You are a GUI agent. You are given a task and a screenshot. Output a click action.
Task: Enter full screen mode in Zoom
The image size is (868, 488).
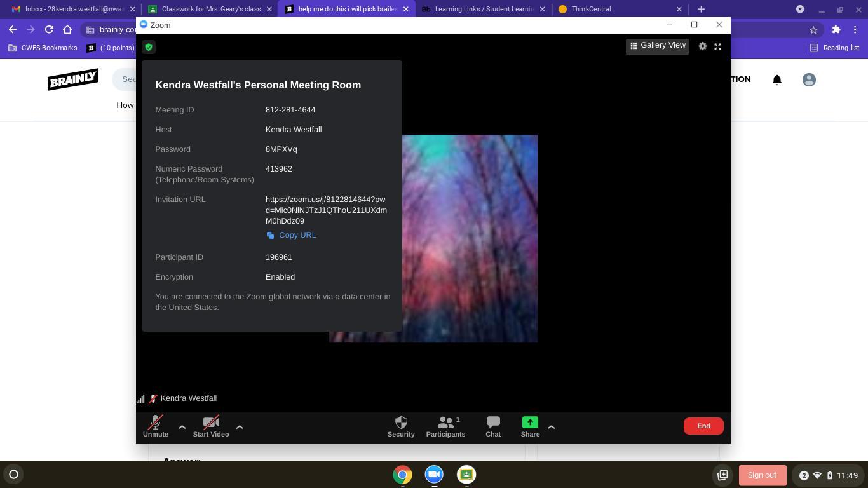click(717, 46)
